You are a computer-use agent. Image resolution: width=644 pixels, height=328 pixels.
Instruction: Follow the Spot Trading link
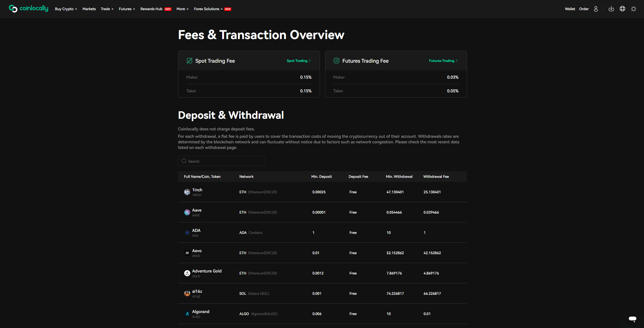[x=299, y=61]
